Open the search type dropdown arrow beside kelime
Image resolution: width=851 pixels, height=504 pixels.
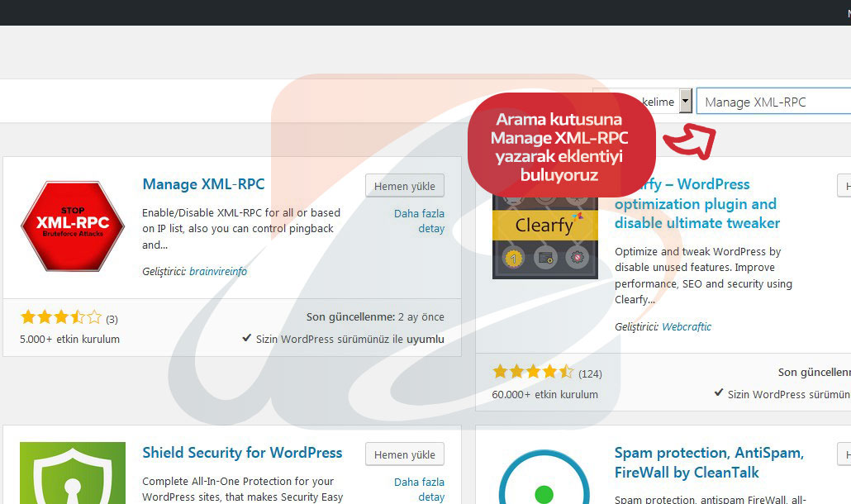686,101
